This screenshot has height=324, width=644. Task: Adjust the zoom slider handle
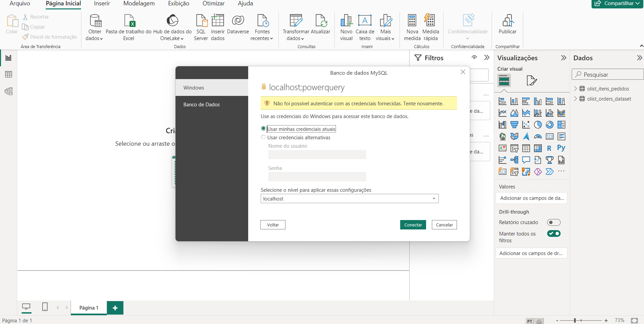click(575, 321)
